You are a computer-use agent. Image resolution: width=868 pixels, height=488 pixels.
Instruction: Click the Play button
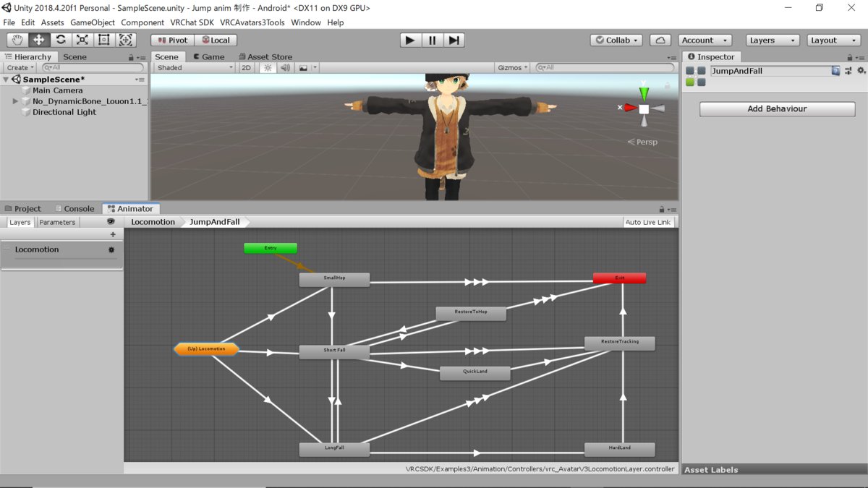click(x=410, y=40)
